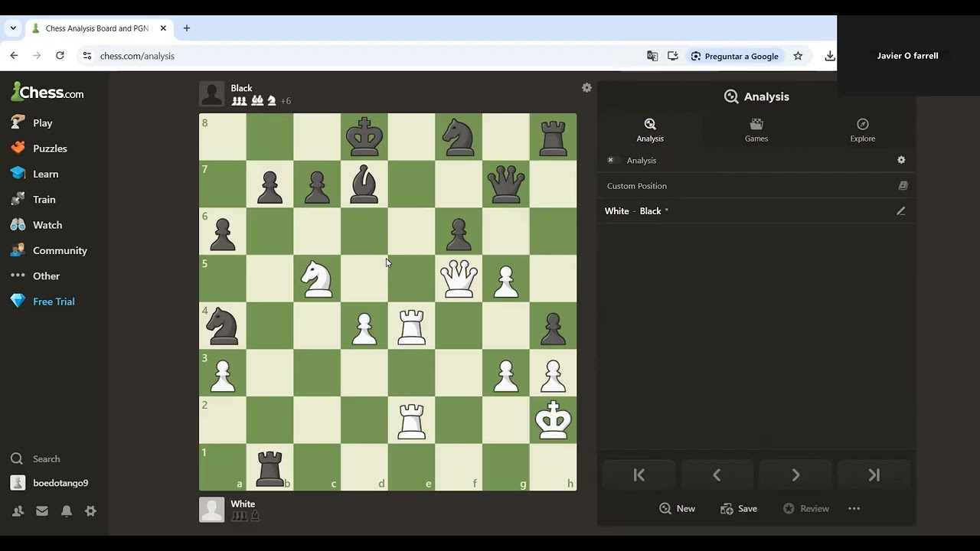Open the notifications bell icon
Image resolution: width=980 pixels, height=551 pixels.
pyautogui.click(x=67, y=511)
